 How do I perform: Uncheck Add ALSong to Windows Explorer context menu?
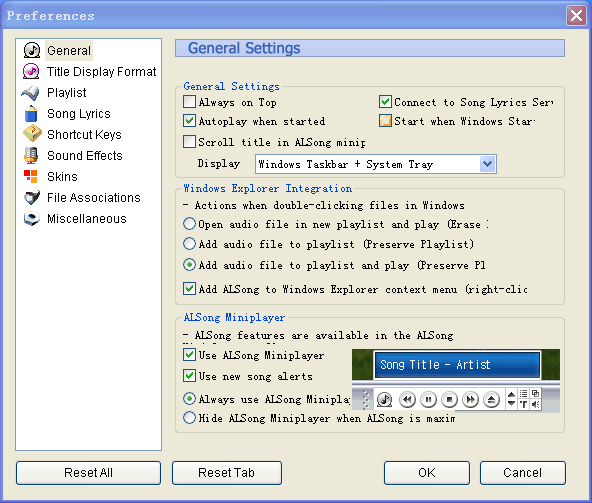[190, 289]
